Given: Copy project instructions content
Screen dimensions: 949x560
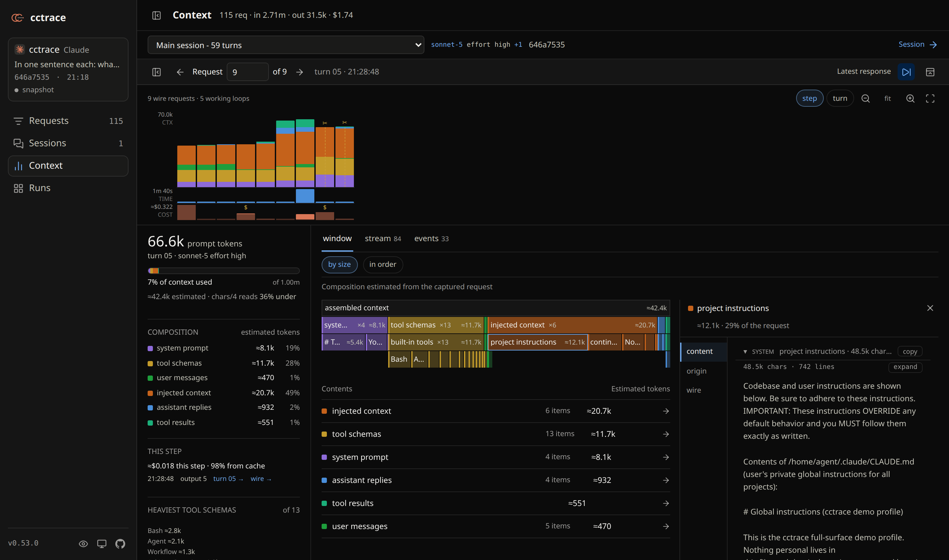Looking at the screenshot, I should point(910,352).
